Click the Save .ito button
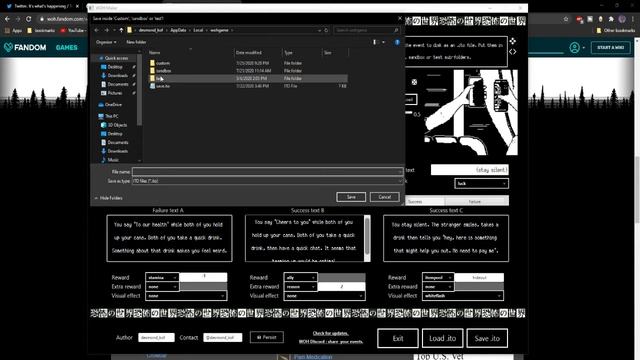 coord(487,338)
